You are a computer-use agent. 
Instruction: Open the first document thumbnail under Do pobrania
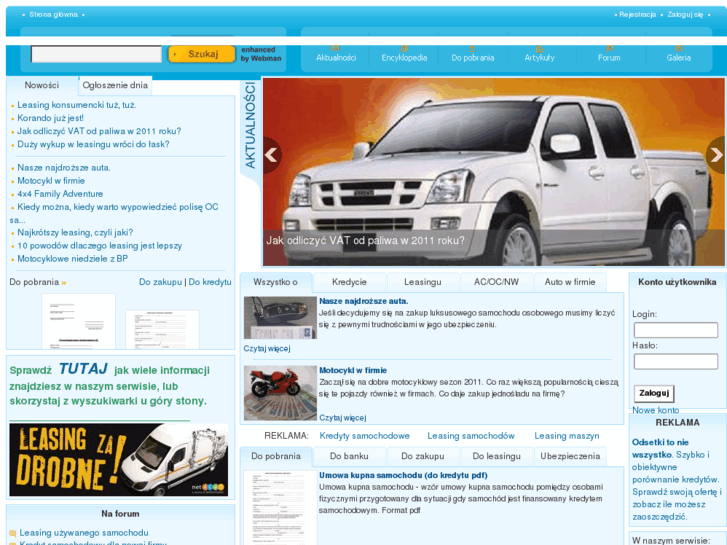78,321
